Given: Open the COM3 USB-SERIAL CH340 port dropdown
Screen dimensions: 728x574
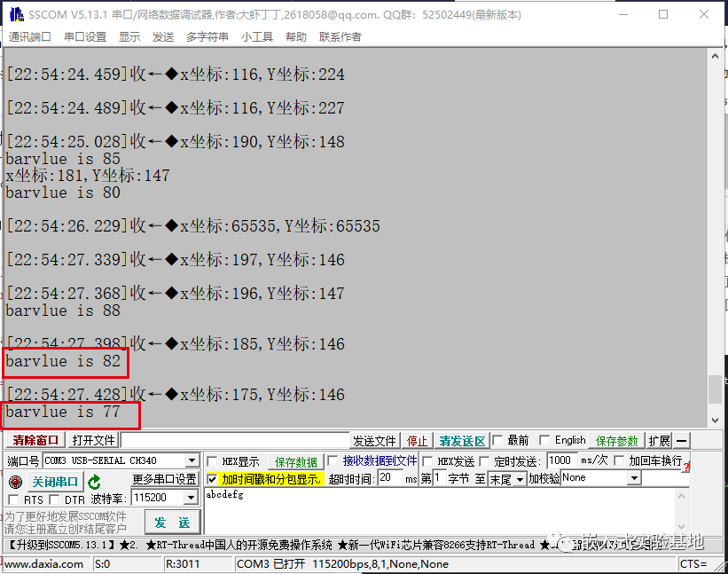Looking at the screenshot, I should tap(192, 460).
